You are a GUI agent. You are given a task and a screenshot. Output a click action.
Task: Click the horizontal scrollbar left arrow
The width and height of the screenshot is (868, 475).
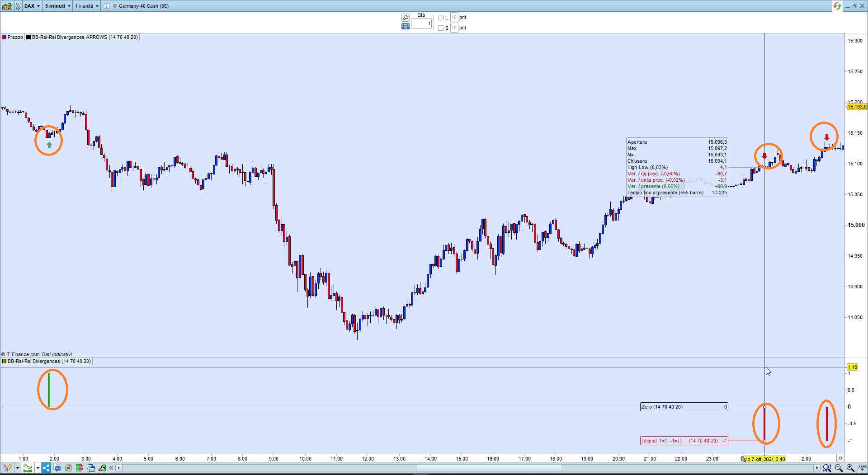(119, 468)
